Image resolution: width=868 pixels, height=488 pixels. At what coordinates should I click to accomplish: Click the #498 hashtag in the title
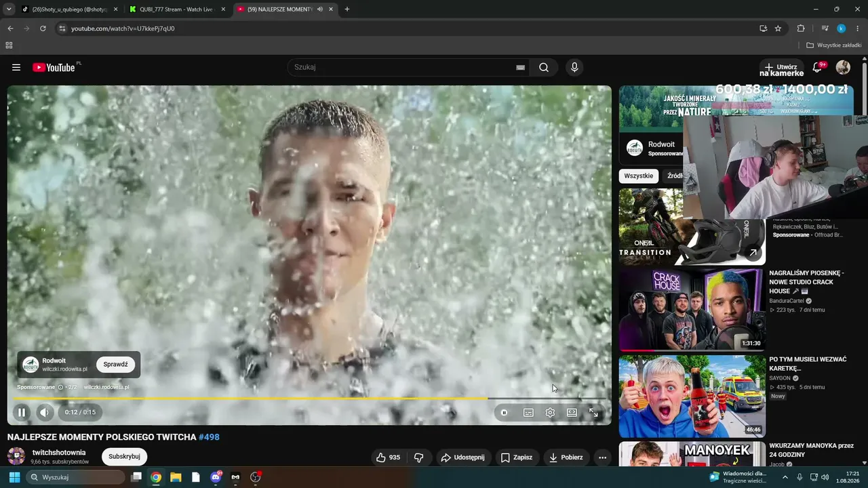click(209, 437)
